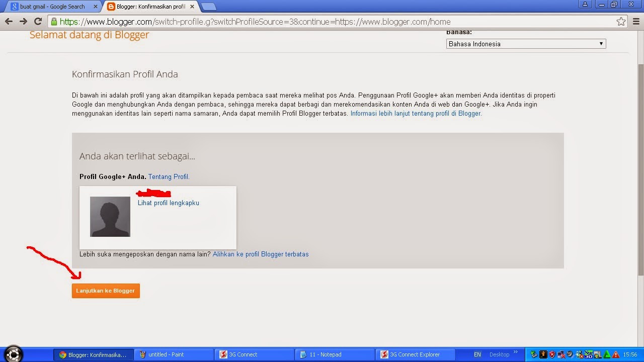Click the Safely Remove Hardware tray icon
Screen dimensions: 644x362
(534, 354)
